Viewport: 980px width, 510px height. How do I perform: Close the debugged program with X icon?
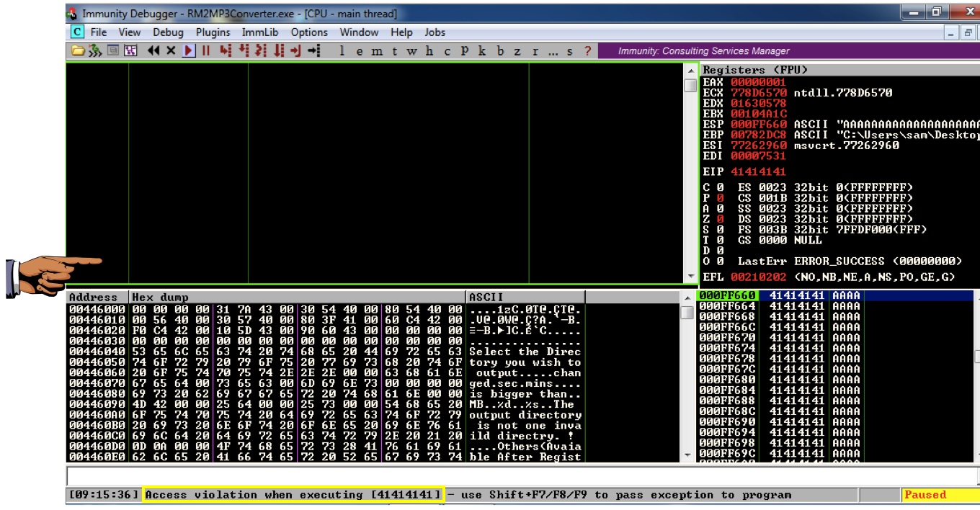171,50
